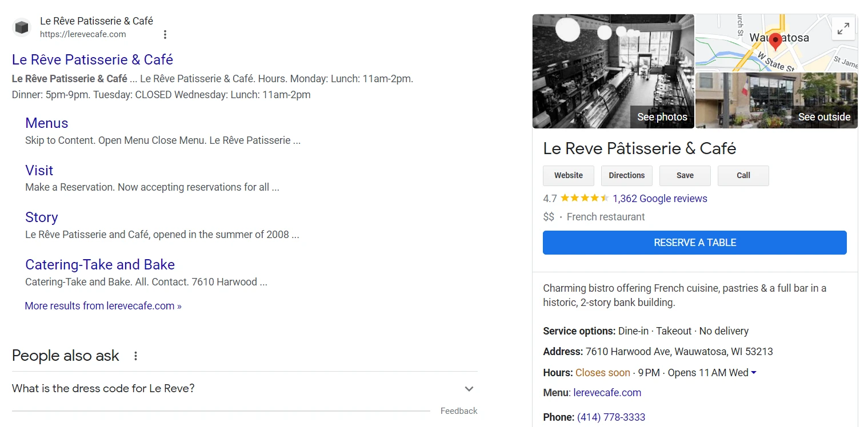Expand the hours dropdown arrow after Wed

(754, 373)
